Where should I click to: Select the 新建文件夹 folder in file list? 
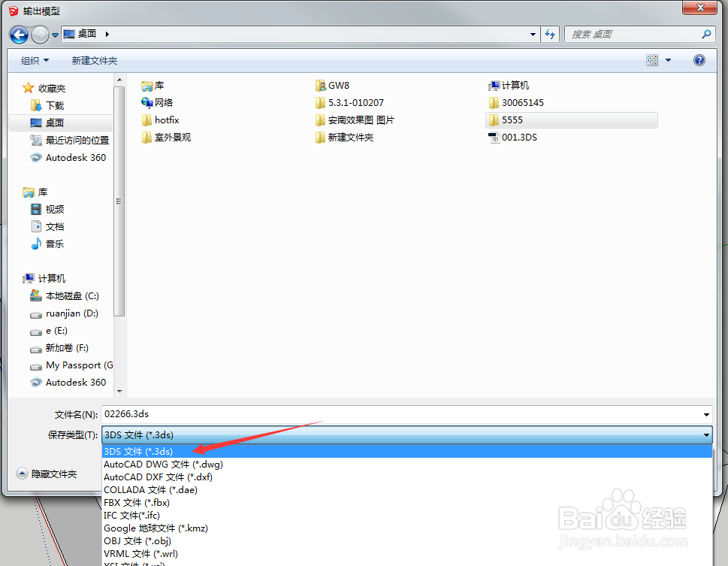pos(345,137)
